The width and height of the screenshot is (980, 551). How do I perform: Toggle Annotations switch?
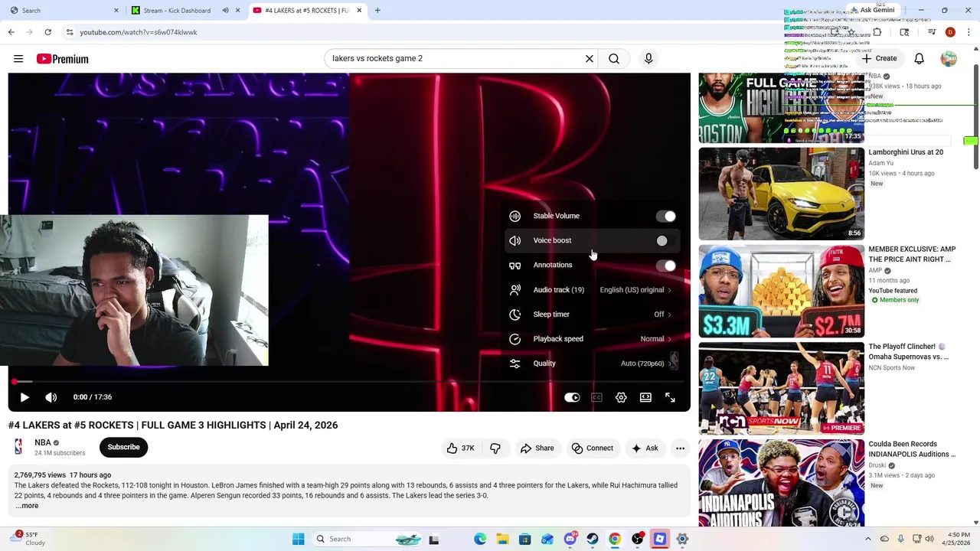click(666, 266)
